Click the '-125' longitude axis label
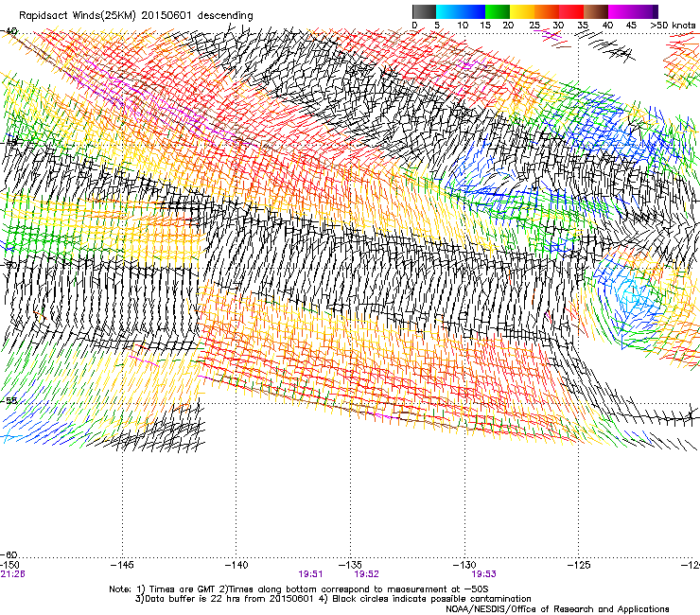 pyautogui.click(x=579, y=565)
